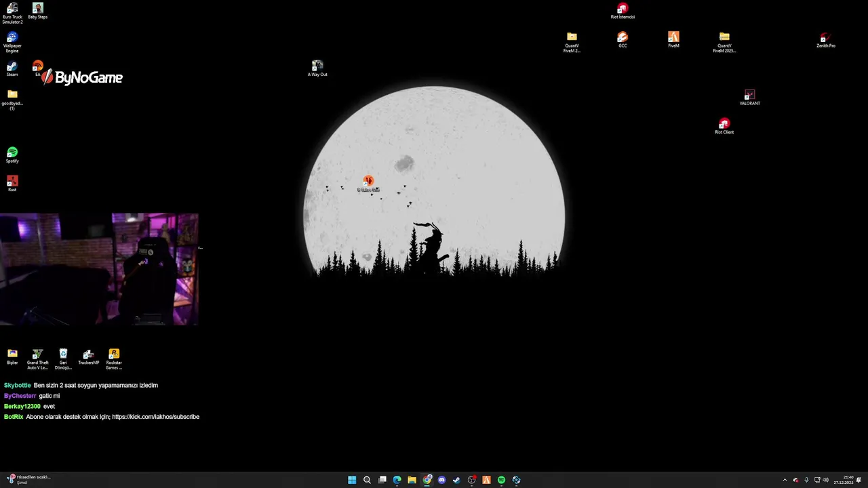Click the Skybottle chat username

[18, 385]
